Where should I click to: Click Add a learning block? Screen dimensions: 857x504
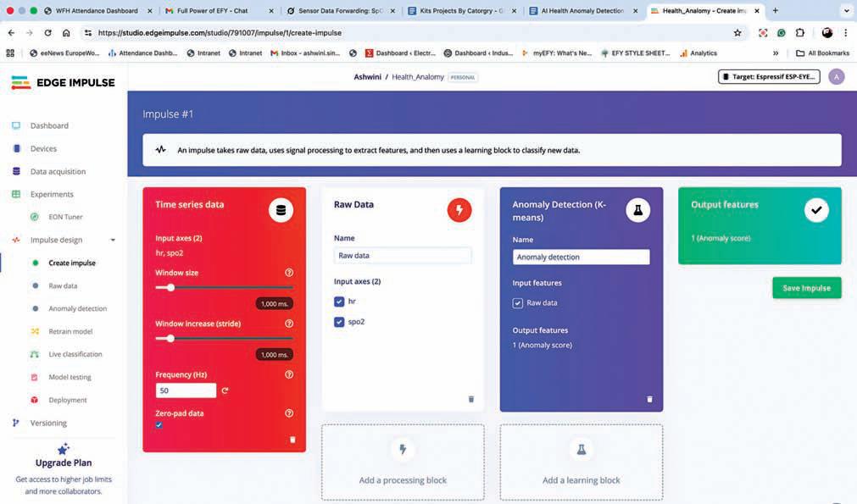pyautogui.click(x=581, y=462)
